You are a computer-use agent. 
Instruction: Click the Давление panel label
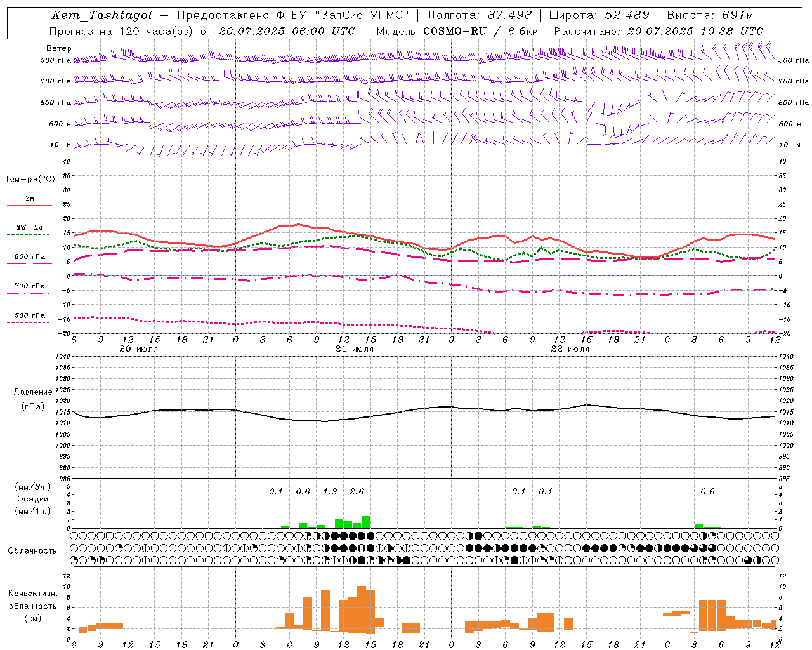33,392
